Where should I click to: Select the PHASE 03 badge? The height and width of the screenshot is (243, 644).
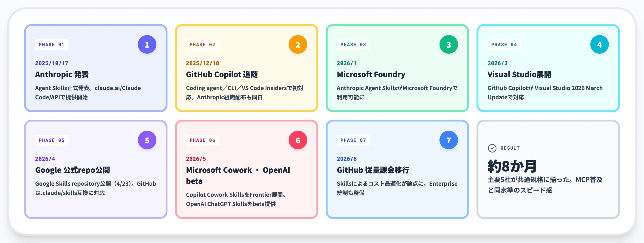coord(353,44)
